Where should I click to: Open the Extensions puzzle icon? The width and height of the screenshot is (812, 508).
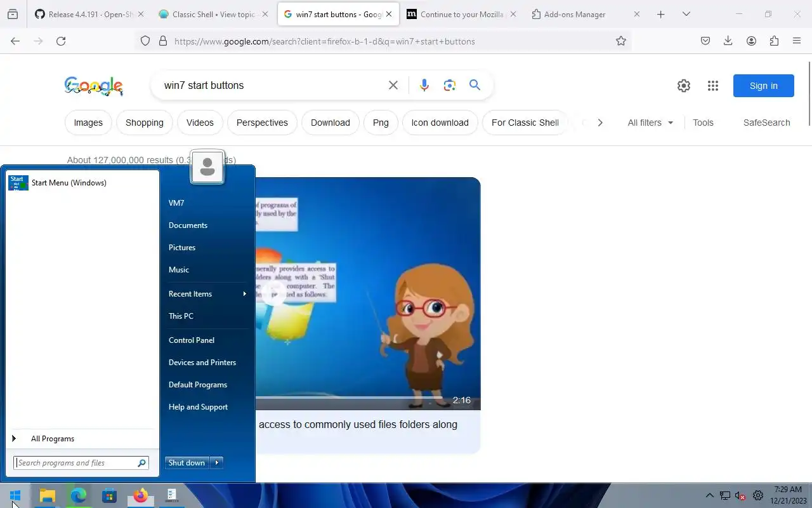774,41
